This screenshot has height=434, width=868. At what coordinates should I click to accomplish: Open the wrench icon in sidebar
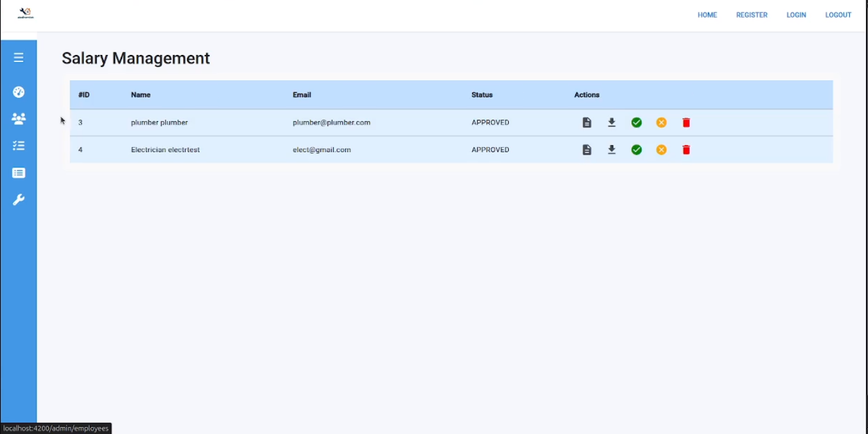[x=18, y=200]
